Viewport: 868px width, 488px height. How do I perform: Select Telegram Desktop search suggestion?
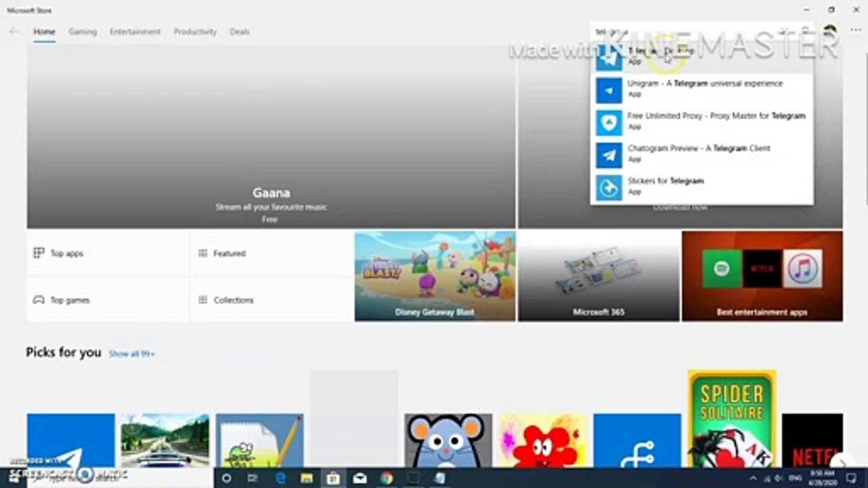[701, 56]
